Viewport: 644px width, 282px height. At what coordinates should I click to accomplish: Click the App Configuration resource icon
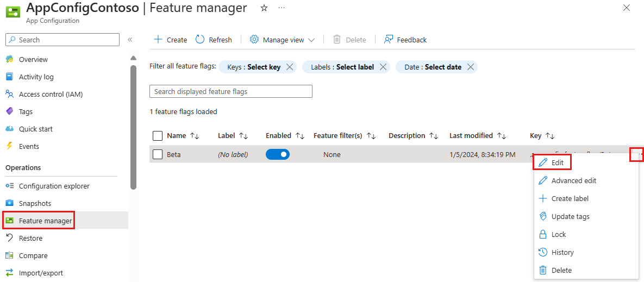click(13, 11)
